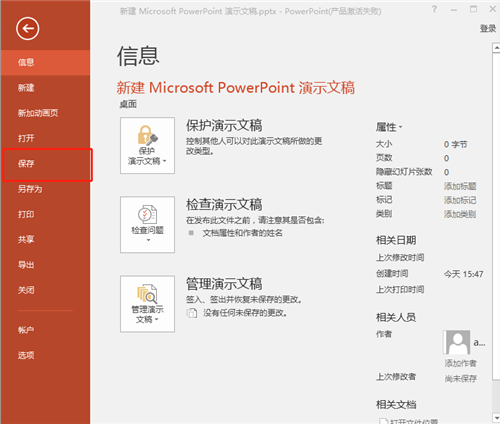Screen dimensions: 500x424
Task: Click the 上次打印时间 label
Action: click(400, 289)
